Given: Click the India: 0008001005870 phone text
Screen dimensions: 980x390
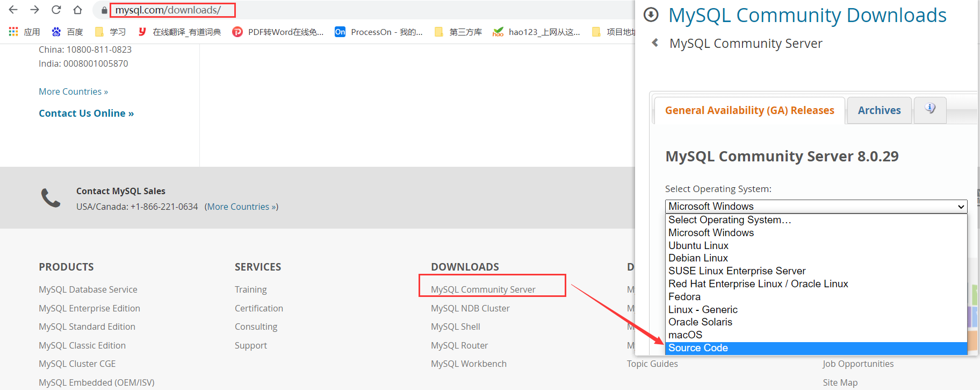Looking at the screenshot, I should tap(83, 63).
